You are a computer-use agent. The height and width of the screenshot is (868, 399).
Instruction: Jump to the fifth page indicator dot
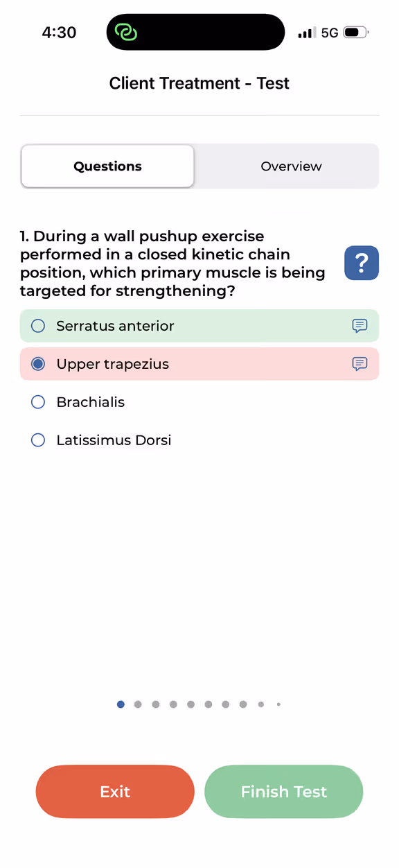190,704
